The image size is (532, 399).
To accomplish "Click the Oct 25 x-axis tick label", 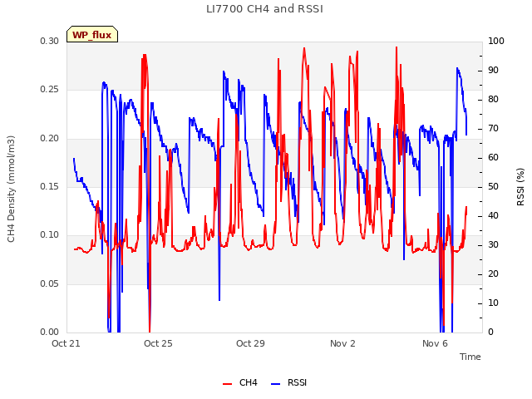I will (x=158, y=343).
